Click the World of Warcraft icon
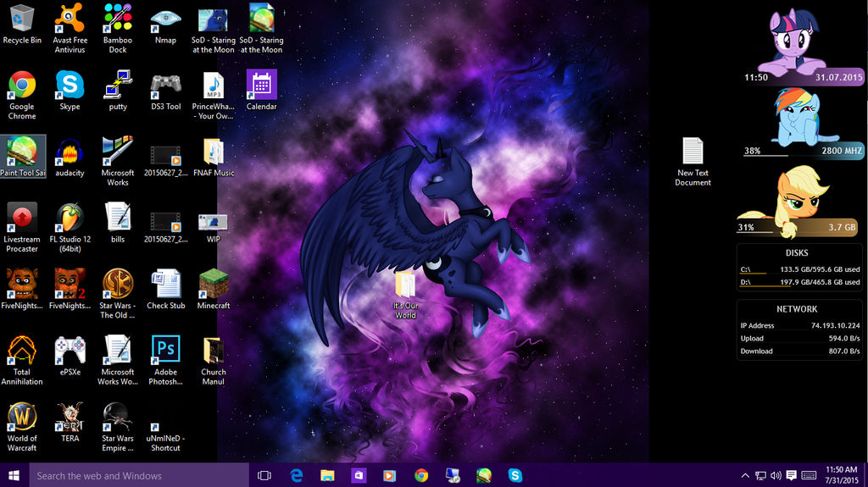 coord(22,417)
